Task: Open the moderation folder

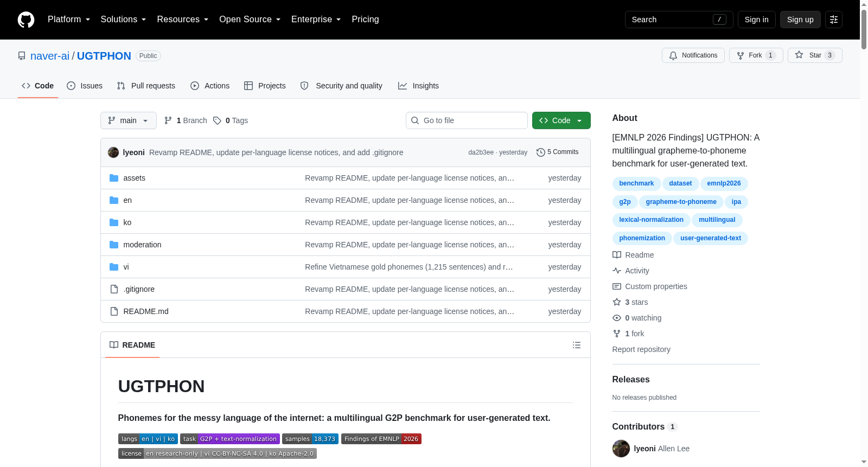Action: [x=142, y=245]
